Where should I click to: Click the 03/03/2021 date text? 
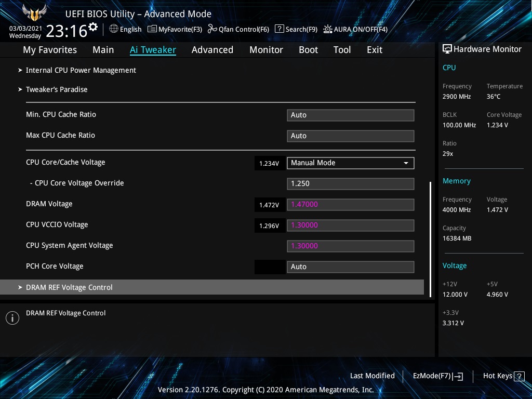click(x=26, y=29)
